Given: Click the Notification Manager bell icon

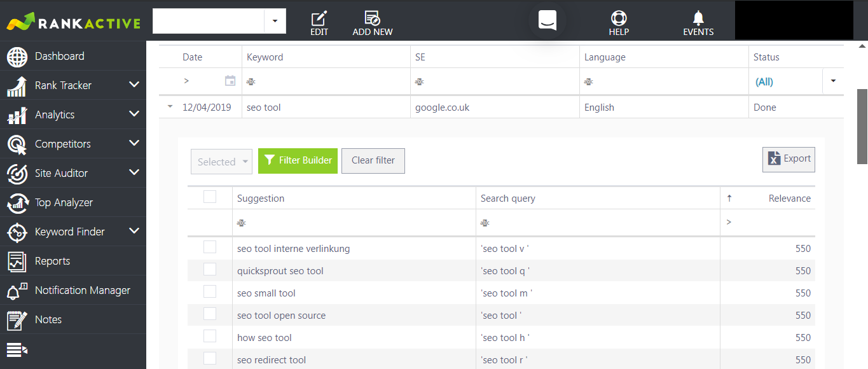Looking at the screenshot, I should 17,291.
